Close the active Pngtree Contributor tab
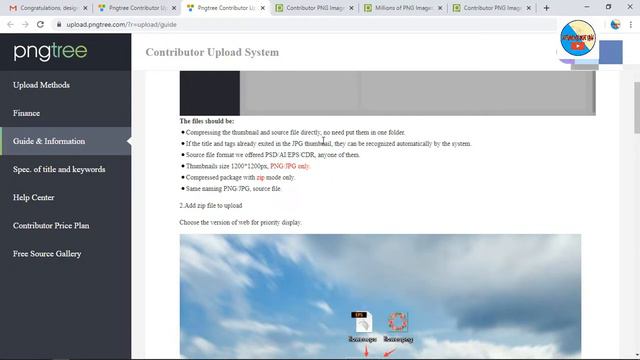The image size is (640, 360). tap(262, 8)
